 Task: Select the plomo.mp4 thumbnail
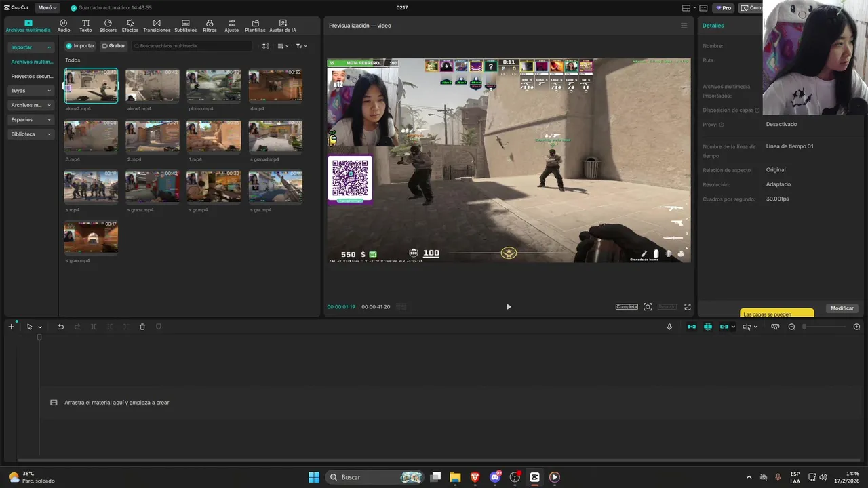click(x=214, y=85)
